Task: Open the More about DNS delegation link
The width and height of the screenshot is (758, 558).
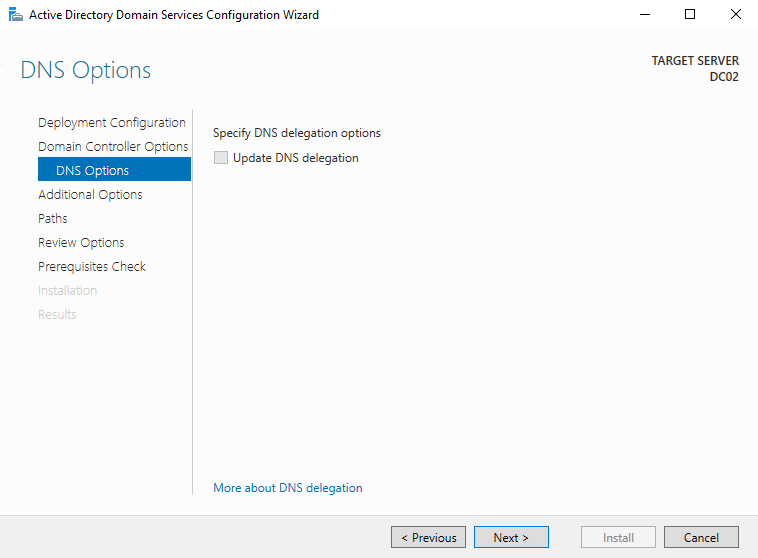Action: click(x=288, y=488)
